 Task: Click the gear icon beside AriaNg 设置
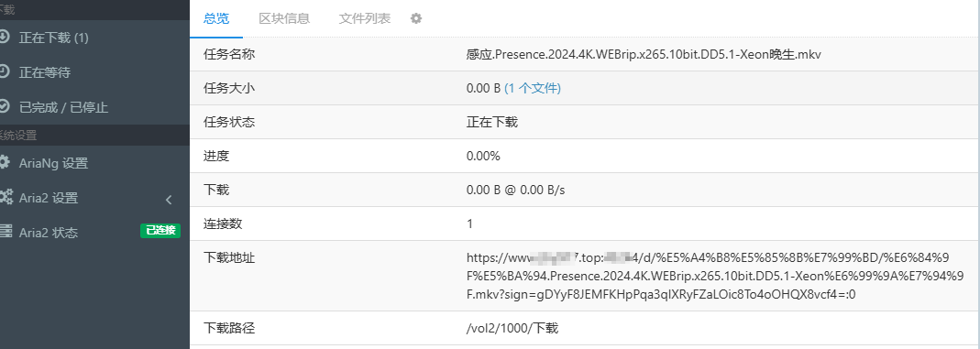(5, 162)
